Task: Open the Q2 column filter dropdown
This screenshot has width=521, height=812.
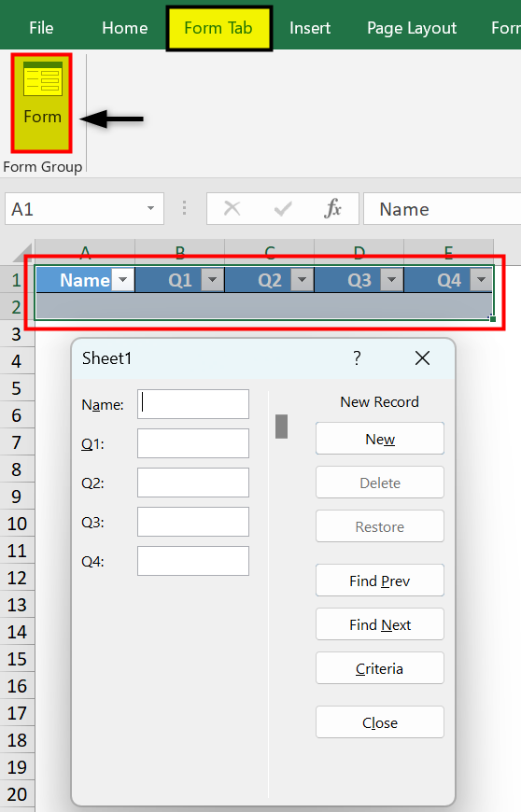Action: coord(303,280)
